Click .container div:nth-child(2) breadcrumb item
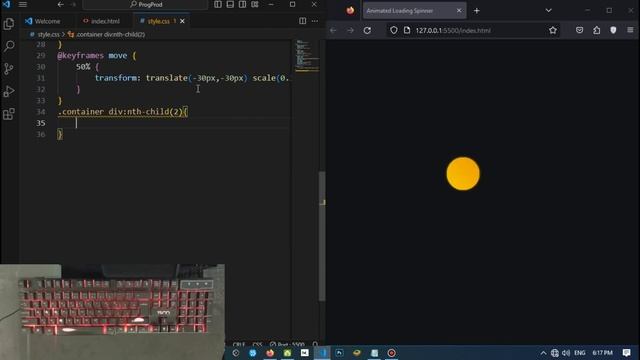 (x=110, y=35)
